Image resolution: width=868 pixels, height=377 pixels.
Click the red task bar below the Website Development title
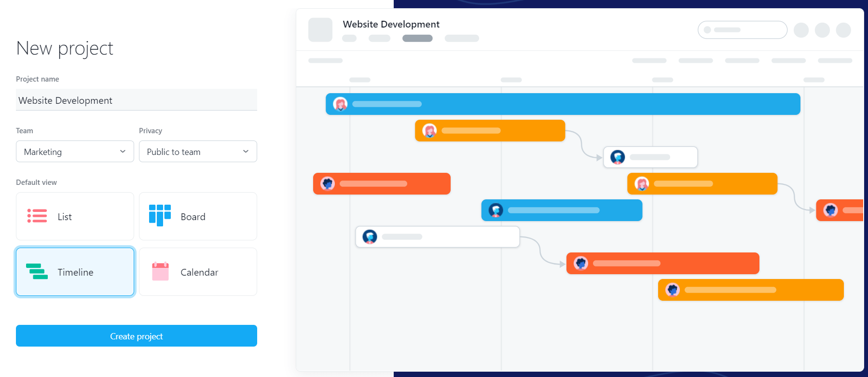[x=382, y=183]
